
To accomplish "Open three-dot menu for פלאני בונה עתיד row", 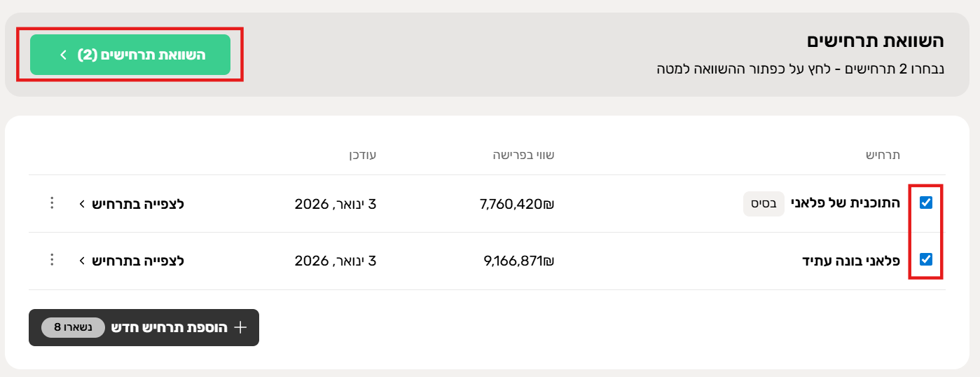I will click(51, 260).
